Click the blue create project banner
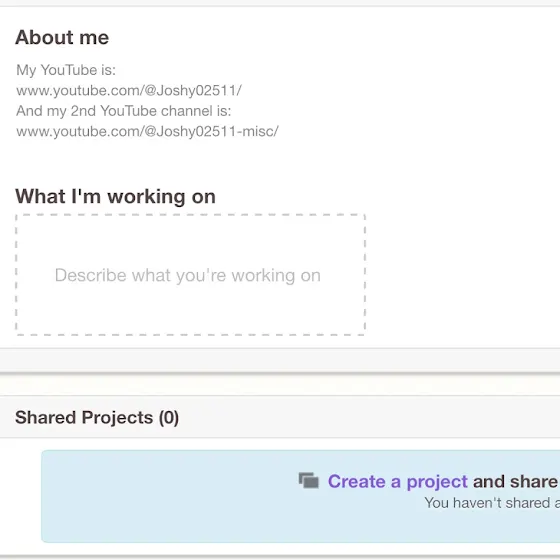560x560 pixels. [300, 496]
